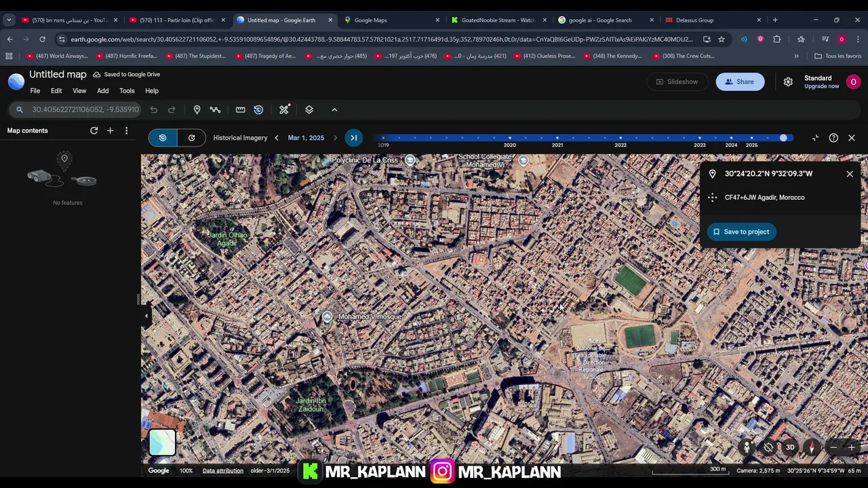This screenshot has width=868, height=488.
Task: Open the File menu
Action: pos(35,91)
